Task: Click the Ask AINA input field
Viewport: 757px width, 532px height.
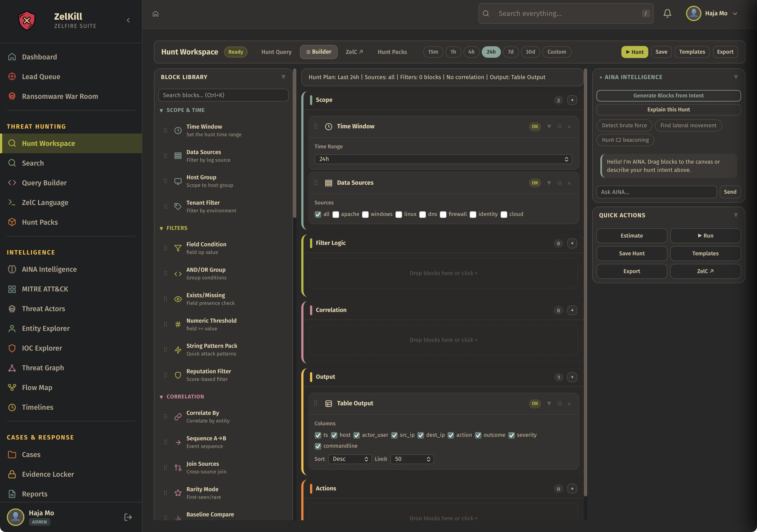Action: (656, 192)
